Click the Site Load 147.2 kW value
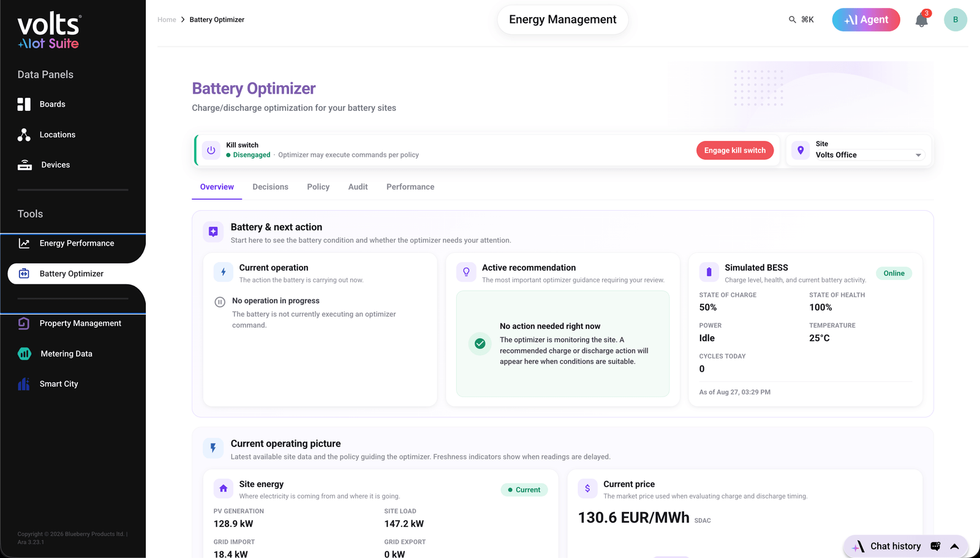 [404, 524]
